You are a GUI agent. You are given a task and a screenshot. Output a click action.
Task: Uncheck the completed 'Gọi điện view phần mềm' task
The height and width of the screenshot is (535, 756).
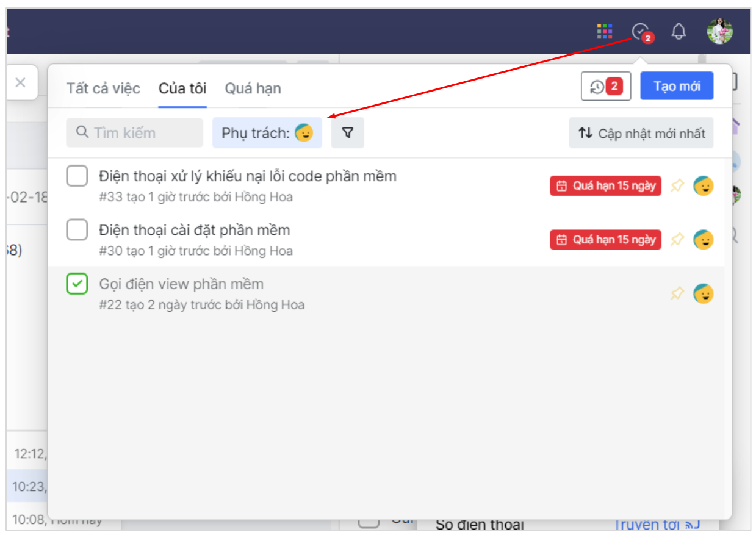[77, 284]
